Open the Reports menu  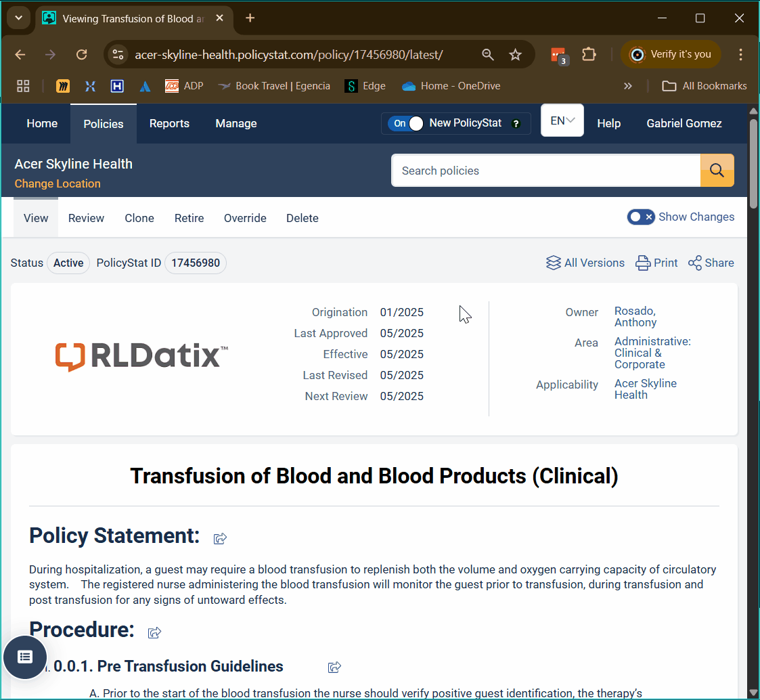[x=169, y=123]
